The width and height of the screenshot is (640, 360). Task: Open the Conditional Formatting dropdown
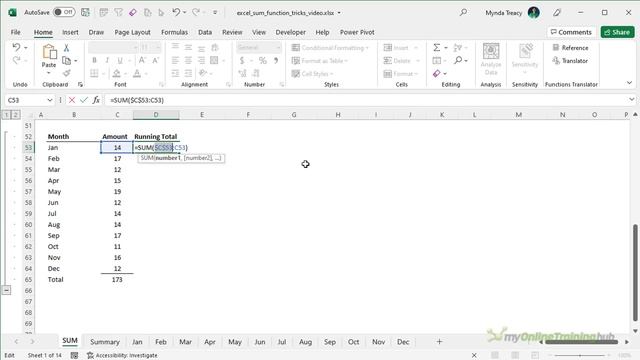click(x=330, y=48)
